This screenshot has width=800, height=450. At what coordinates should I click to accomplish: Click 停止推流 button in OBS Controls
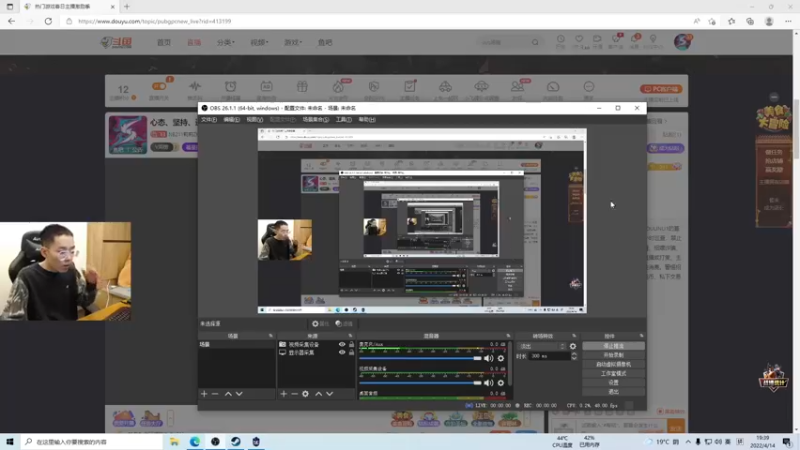pos(613,346)
